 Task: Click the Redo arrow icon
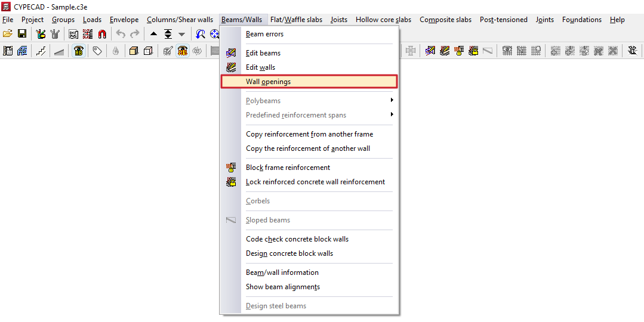[135, 34]
